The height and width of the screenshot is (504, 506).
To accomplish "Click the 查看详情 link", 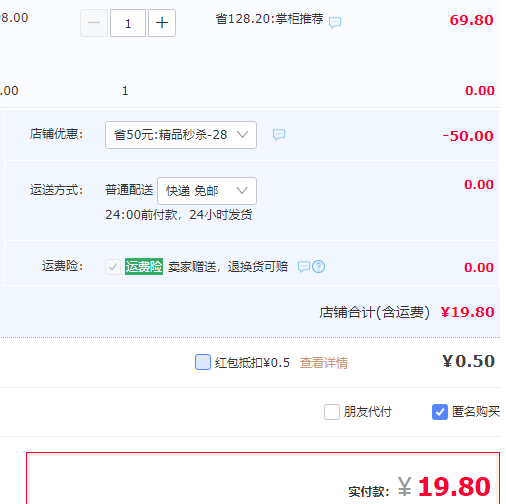I will 324,363.
